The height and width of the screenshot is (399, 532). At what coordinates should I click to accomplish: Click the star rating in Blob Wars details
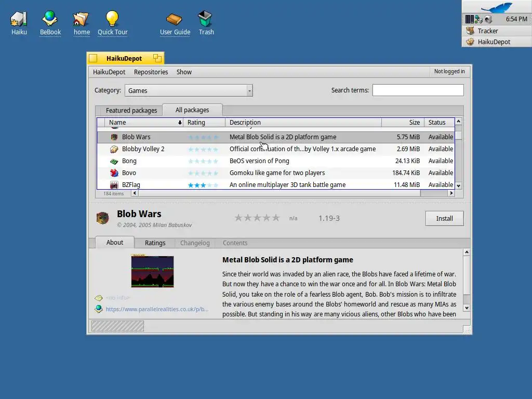pos(257,218)
